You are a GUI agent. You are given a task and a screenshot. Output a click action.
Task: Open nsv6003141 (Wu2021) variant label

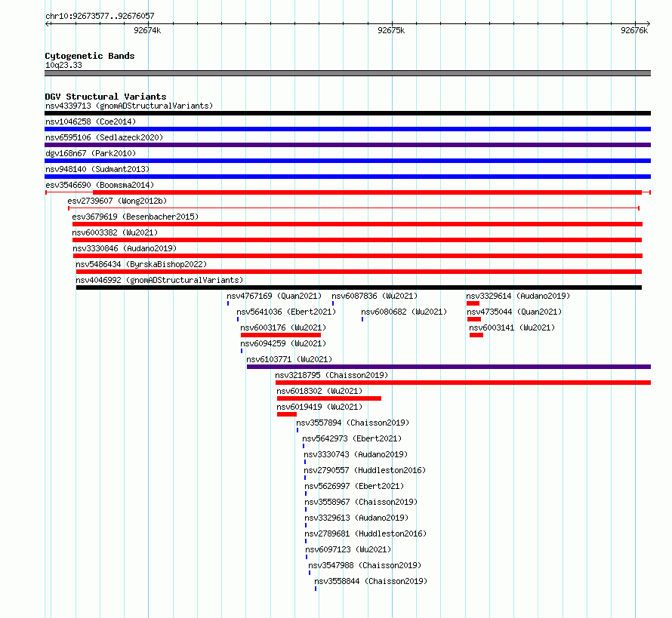click(x=512, y=327)
